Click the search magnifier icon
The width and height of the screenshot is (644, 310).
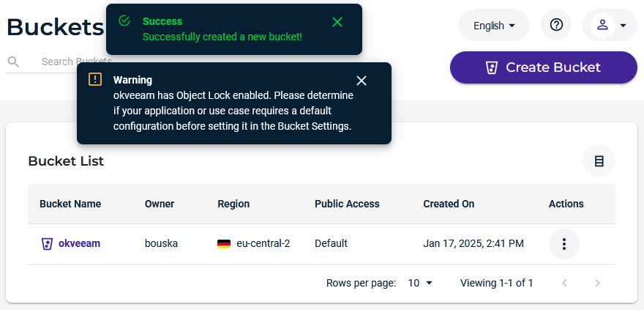coord(13,62)
